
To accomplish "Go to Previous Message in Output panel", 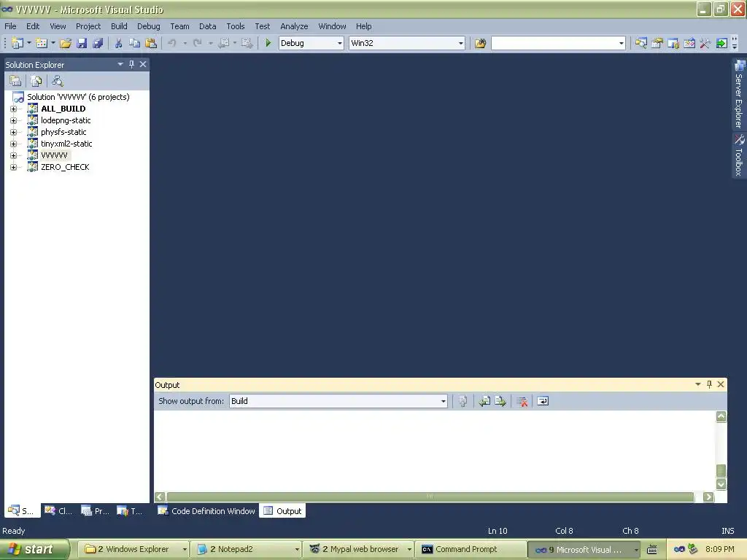I will (484, 401).
